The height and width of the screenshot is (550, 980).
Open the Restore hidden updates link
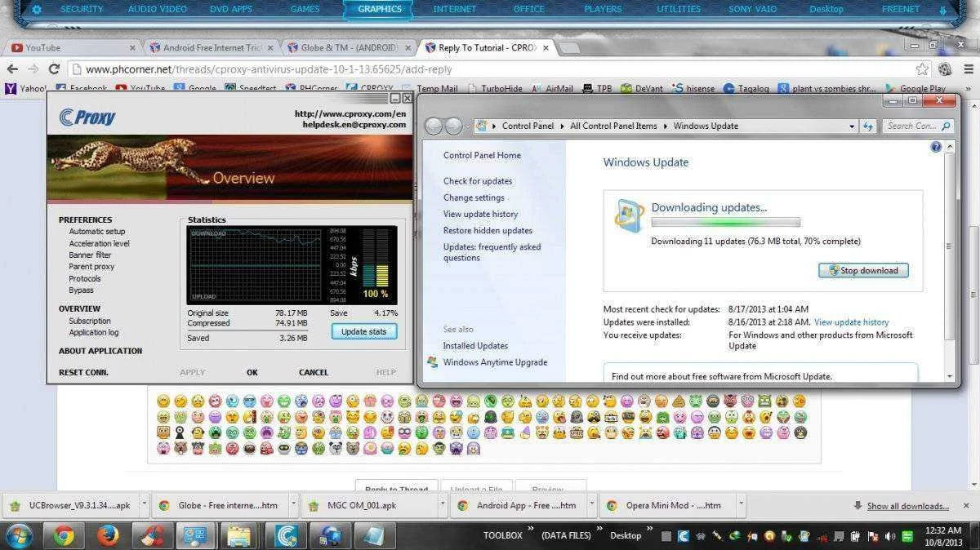(488, 230)
